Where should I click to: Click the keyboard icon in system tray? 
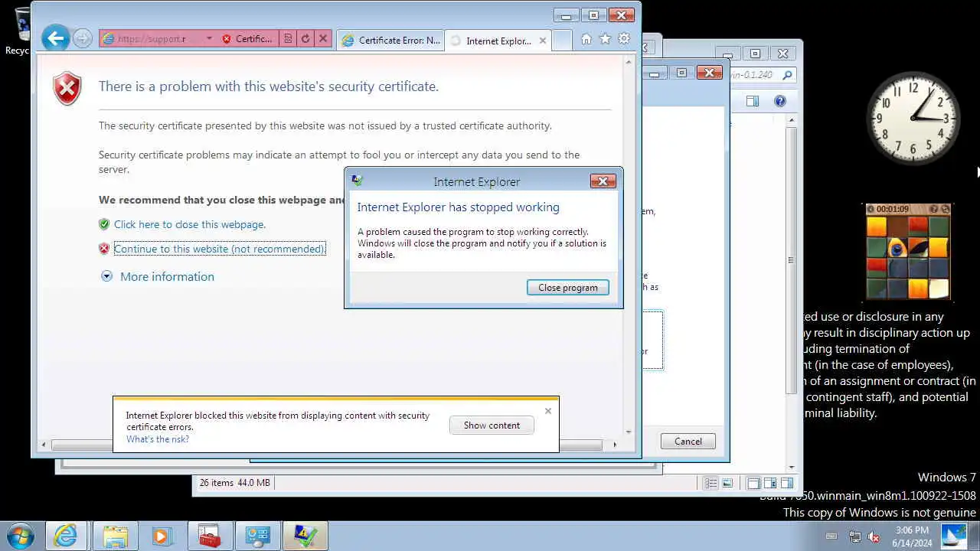coord(832,536)
